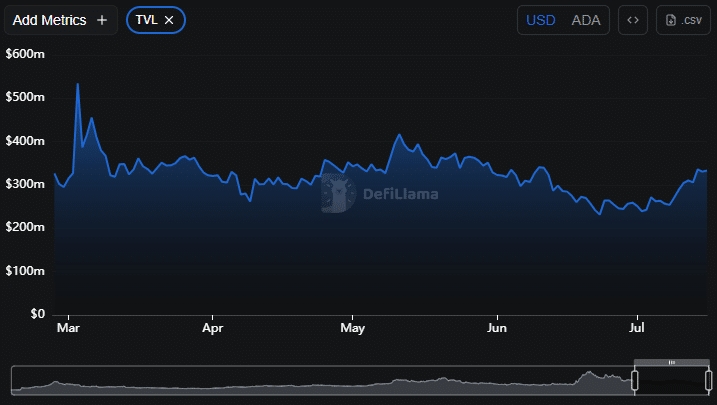The image size is (717, 405).
Task: Click the right handle of the range slider
Action: tap(709, 380)
